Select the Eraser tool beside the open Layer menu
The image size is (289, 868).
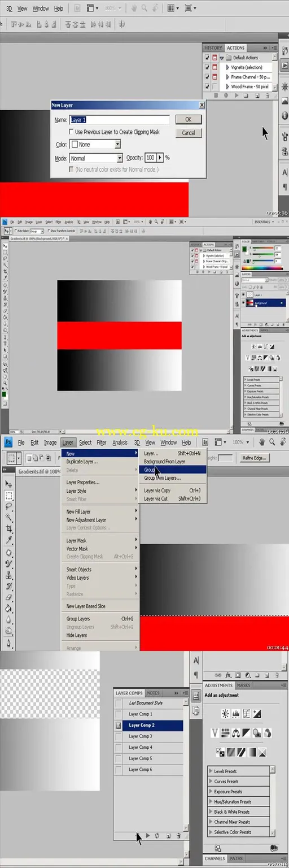tap(8, 598)
